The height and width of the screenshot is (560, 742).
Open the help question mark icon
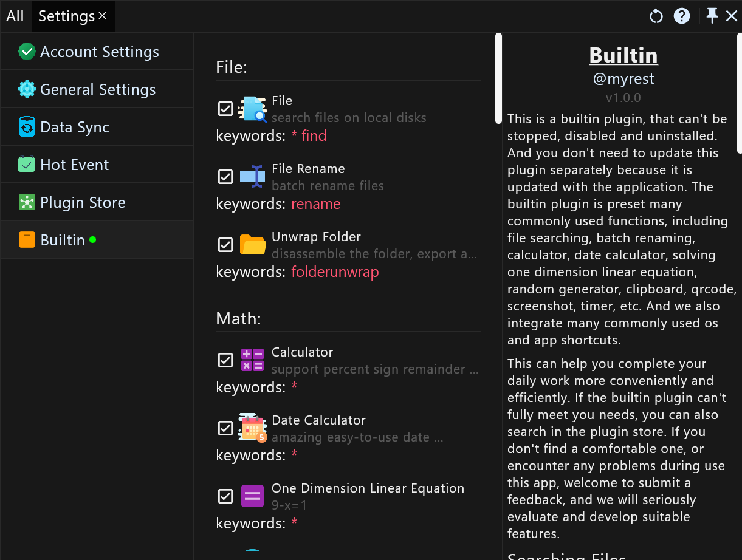[682, 16]
